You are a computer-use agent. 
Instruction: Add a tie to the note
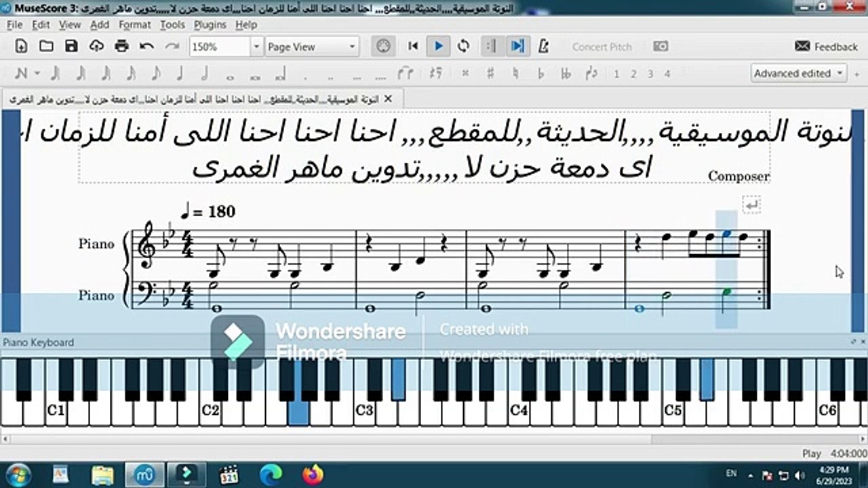click(x=406, y=73)
